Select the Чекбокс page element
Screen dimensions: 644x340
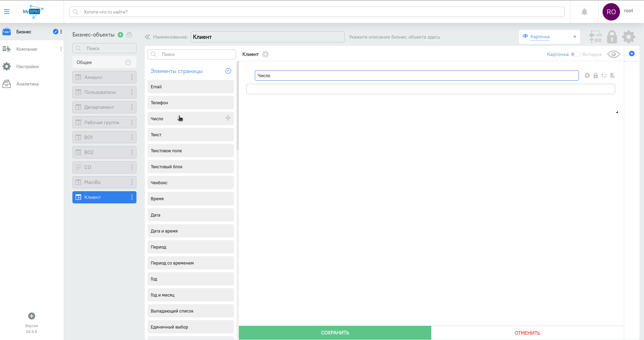191,183
